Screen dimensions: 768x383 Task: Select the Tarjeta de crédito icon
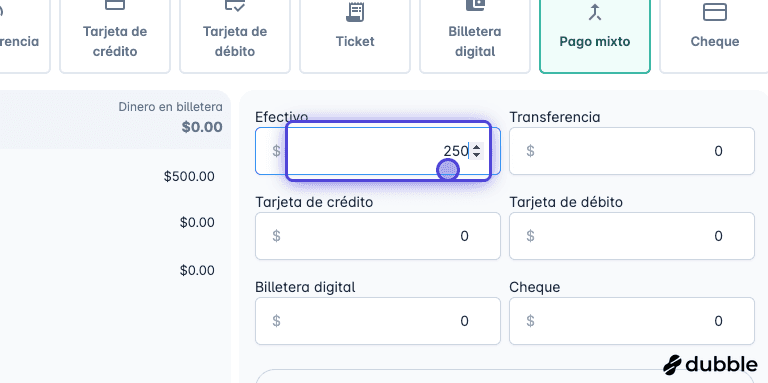pos(115,5)
